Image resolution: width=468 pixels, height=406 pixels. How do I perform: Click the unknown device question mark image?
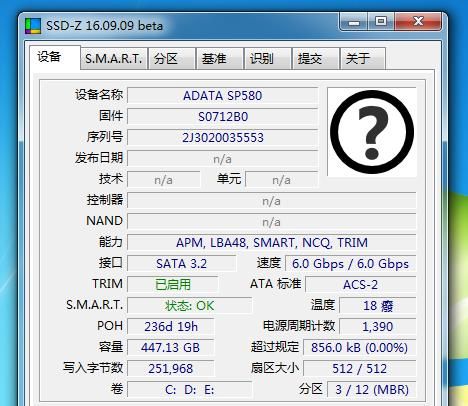click(372, 132)
